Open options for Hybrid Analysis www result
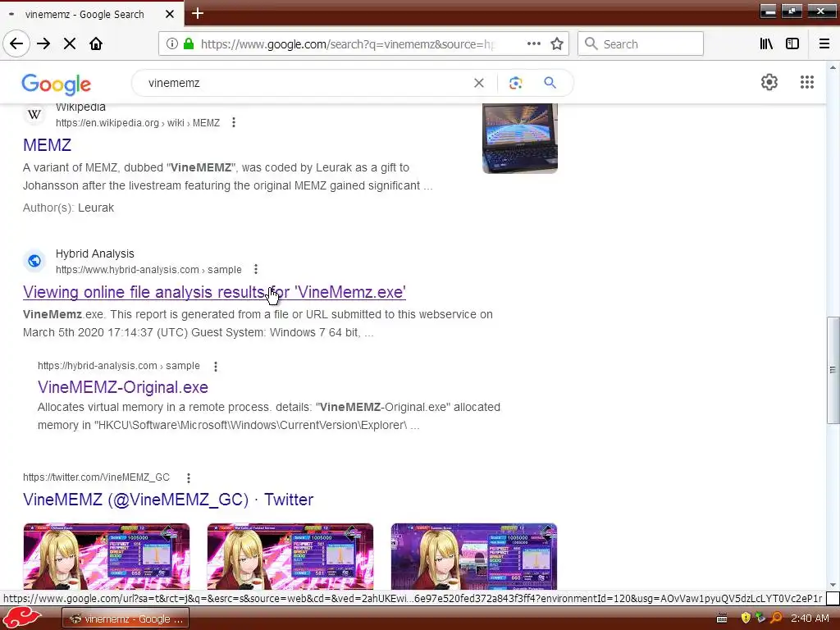 (x=256, y=269)
